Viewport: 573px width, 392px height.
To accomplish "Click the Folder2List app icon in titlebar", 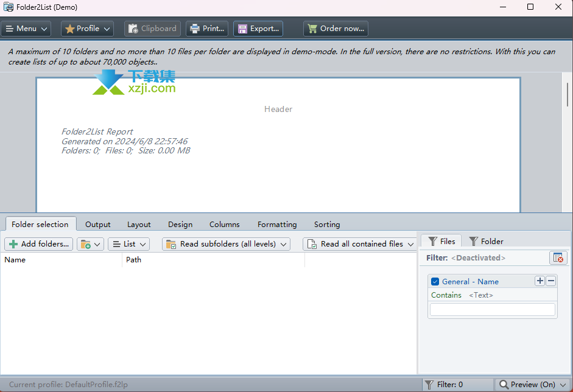I will point(9,7).
